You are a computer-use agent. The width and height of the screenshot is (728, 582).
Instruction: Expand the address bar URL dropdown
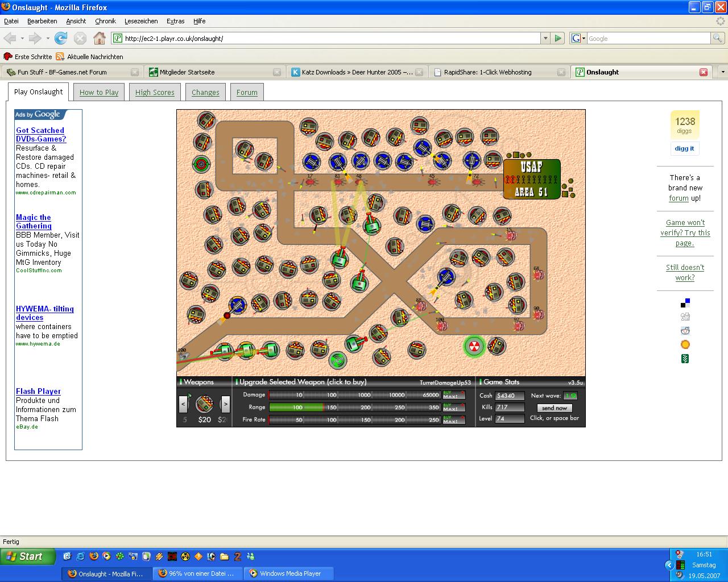click(x=545, y=38)
